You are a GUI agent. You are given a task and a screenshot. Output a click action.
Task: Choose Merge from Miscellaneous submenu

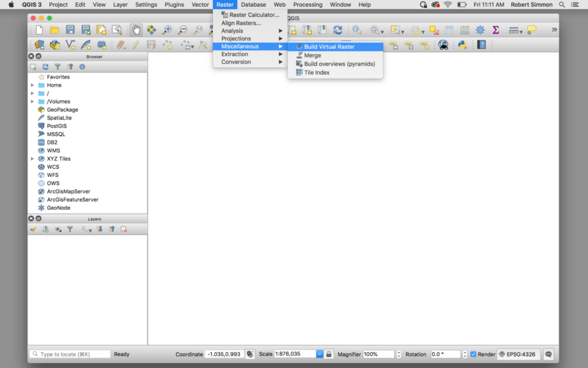click(335, 55)
